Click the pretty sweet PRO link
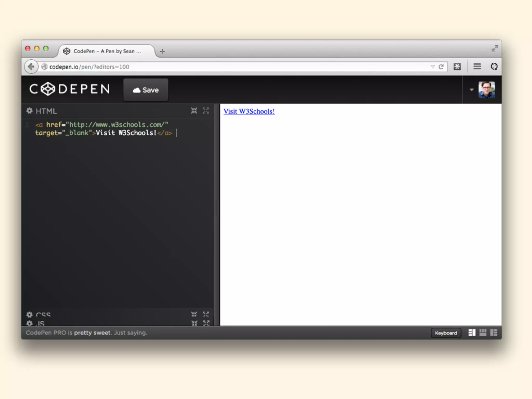This screenshot has width=532, height=399. click(x=92, y=333)
